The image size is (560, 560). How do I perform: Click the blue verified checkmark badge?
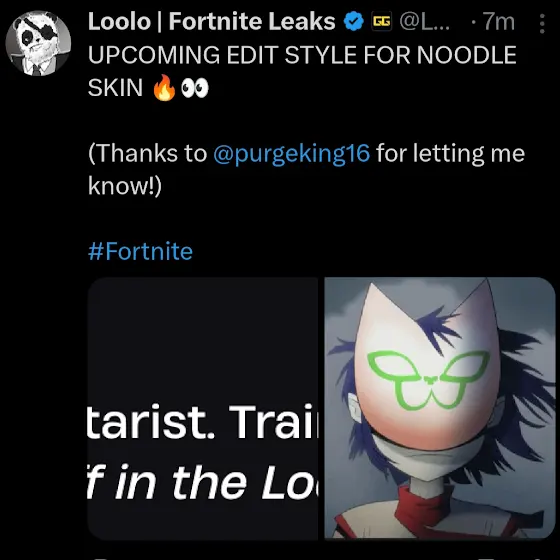(x=354, y=21)
